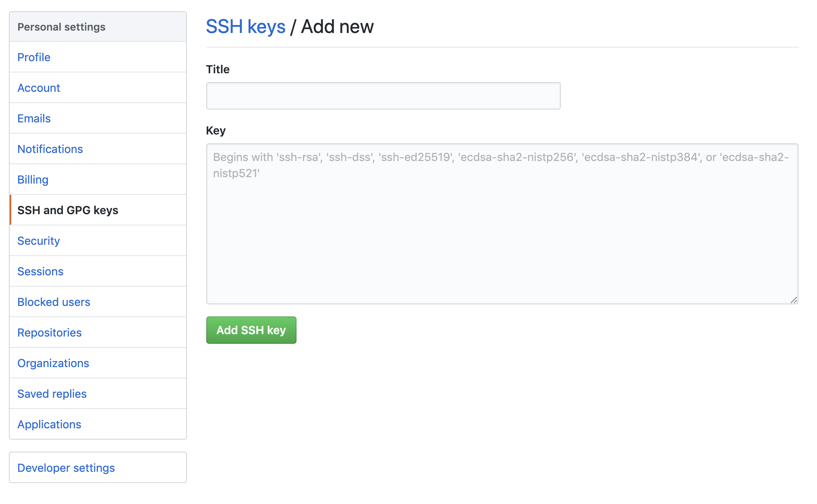This screenshot has height=504, width=817.
Task: Open Billing settings
Action: 33,180
